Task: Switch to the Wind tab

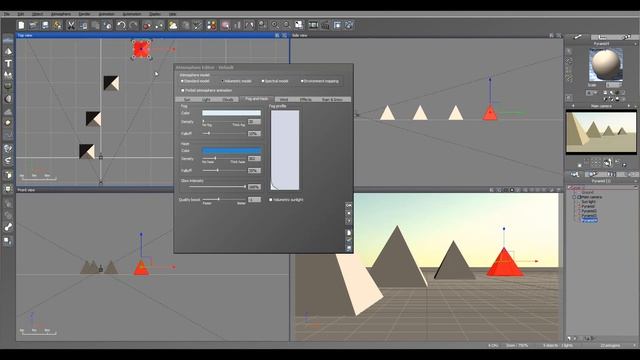Action: coord(284,99)
